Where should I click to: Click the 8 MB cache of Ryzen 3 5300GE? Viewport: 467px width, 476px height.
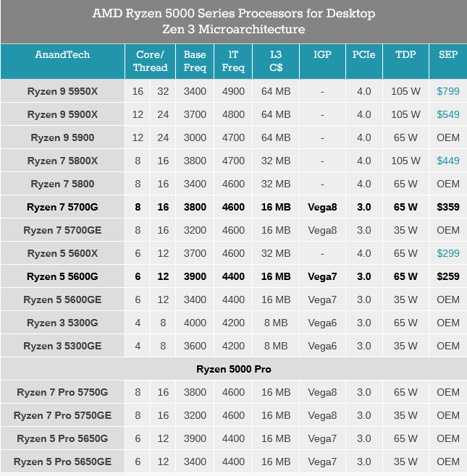click(276, 346)
